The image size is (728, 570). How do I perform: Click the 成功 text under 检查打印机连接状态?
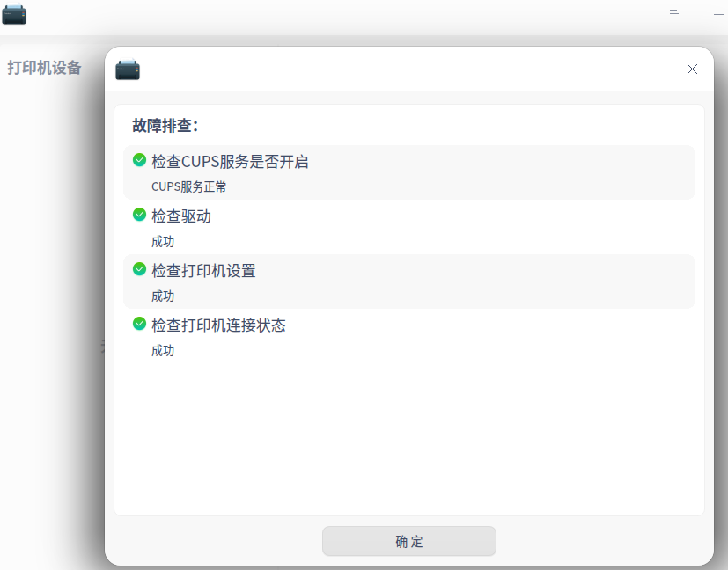pyautogui.click(x=163, y=350)
